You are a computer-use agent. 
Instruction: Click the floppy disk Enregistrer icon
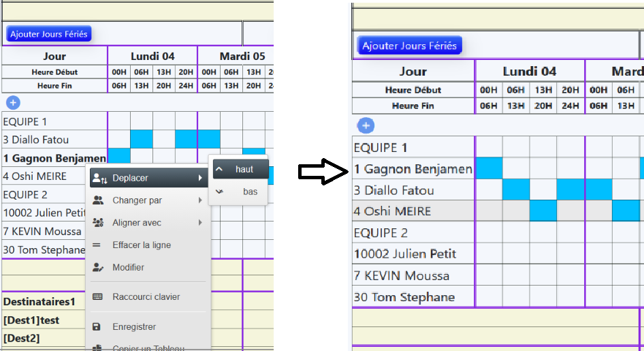pos(97,326)
